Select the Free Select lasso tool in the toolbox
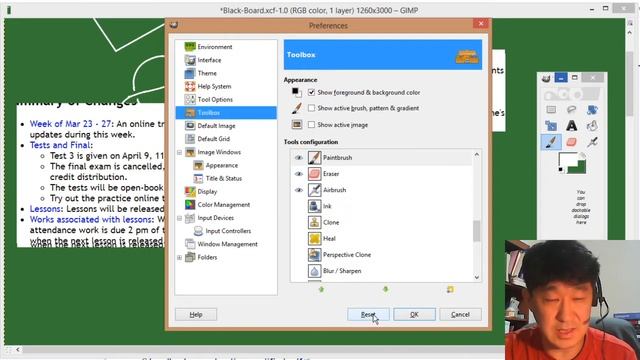640x360 pixels. pyautogui.click(x=571, y=109)
